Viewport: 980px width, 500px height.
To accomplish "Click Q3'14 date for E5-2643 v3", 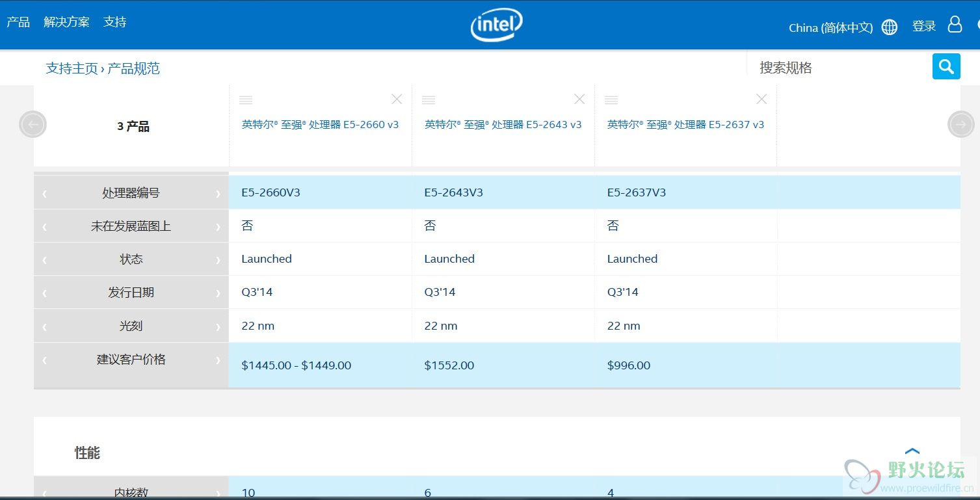I will 440,292.
